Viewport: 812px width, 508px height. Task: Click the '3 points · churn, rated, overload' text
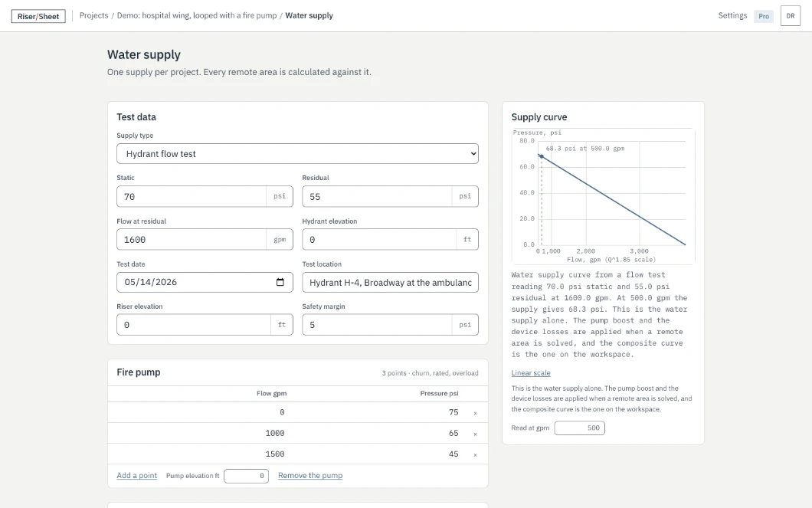(431, 373)
